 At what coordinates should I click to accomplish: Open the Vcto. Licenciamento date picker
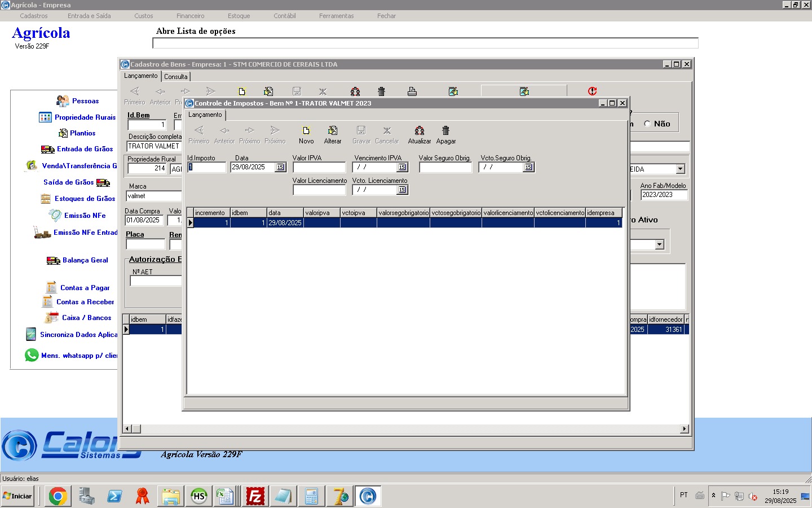point(402,190)
